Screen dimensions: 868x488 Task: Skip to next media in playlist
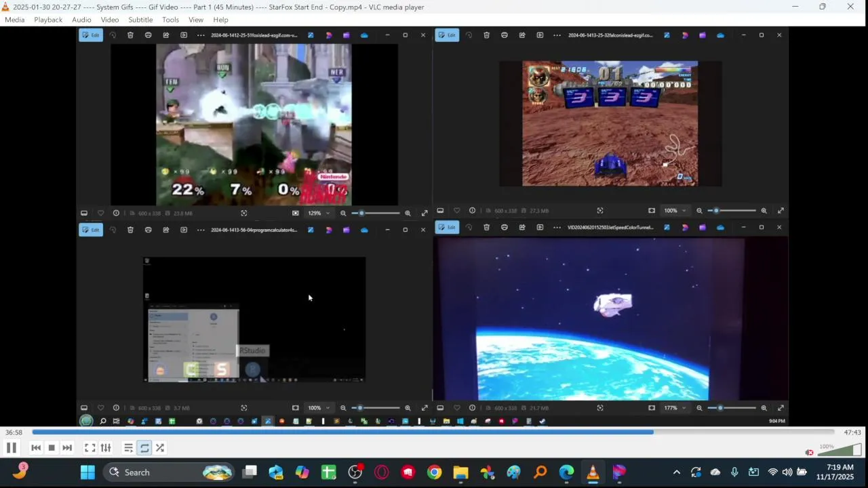[x=67, y=448]
